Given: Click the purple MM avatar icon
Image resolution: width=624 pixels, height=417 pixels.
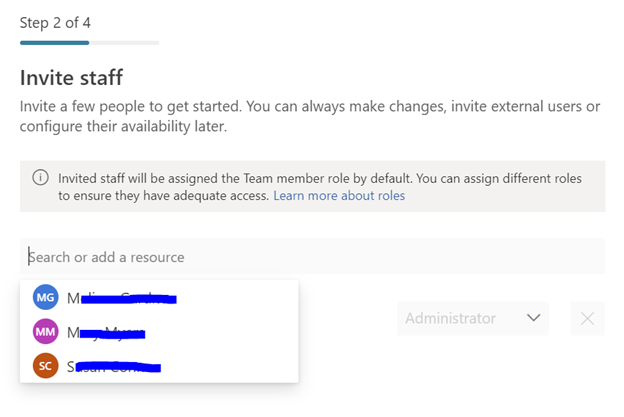Looking at the screenshot, I should tap(46, 332).
